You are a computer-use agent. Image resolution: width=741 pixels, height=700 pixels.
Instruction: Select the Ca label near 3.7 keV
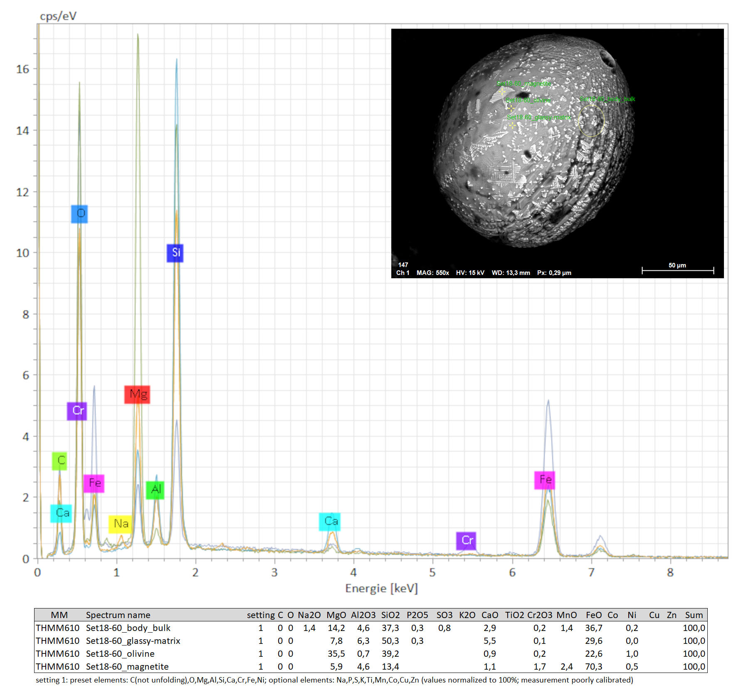click(330, 522)
